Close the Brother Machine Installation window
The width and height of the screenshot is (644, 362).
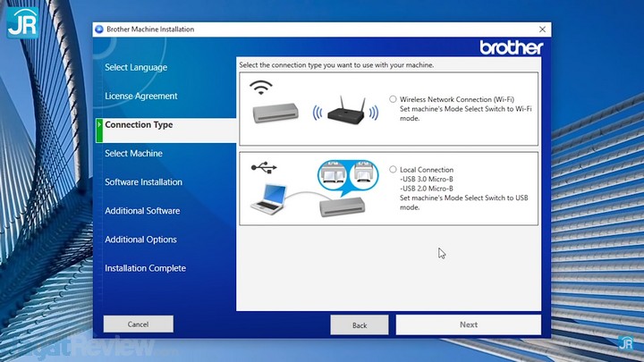(543, 29)
